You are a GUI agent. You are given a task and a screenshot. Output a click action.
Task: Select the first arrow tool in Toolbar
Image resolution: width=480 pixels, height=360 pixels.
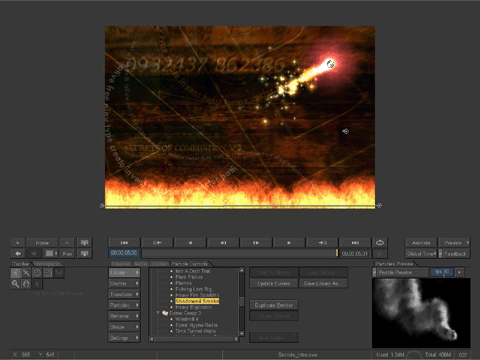click(15, 273)
